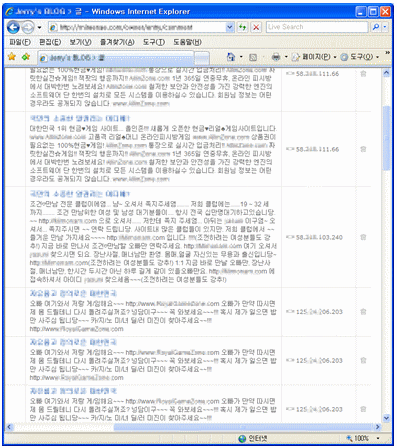Click the 100% zoom level button
The width and height of the screenshot is (397, 448).
point(358,438)
